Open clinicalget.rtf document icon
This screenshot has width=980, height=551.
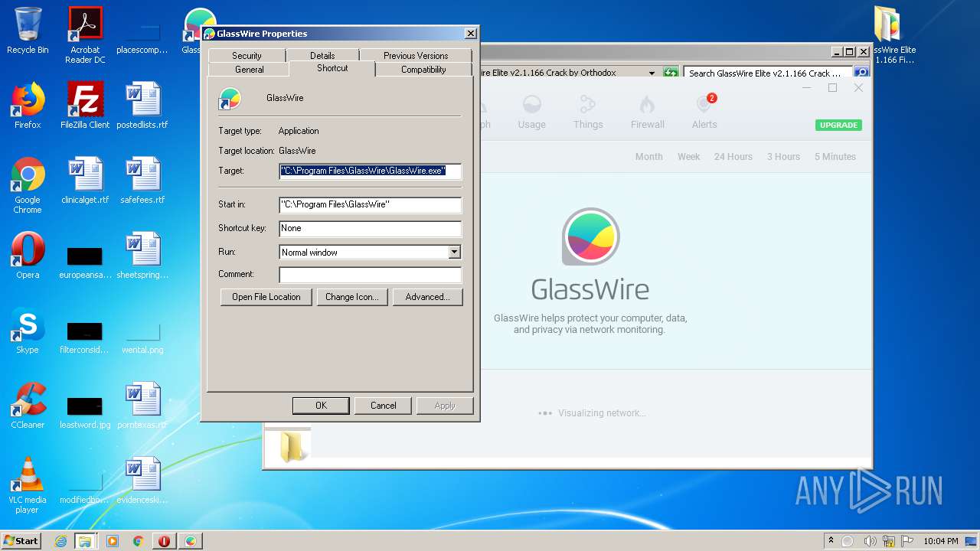[x=85, y=181]
